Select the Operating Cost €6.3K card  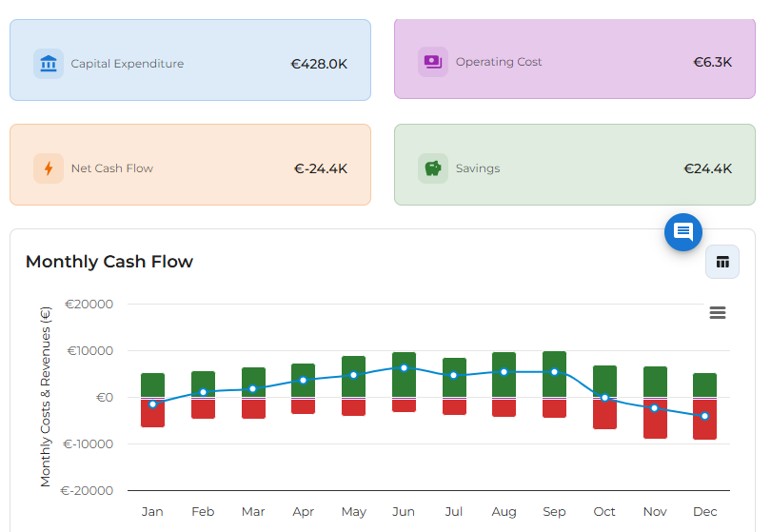point(575,58)
